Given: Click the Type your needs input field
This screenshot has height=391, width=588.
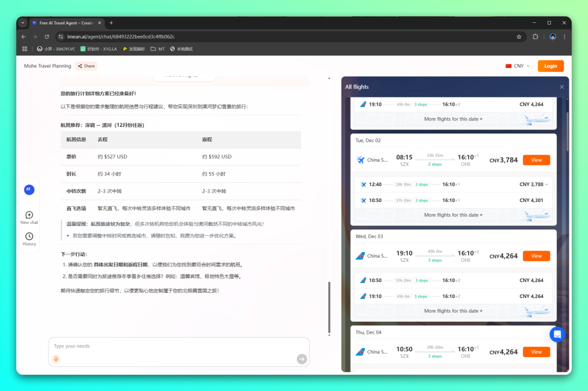Looking at the screenshot, I should click(x=174, y=346).
